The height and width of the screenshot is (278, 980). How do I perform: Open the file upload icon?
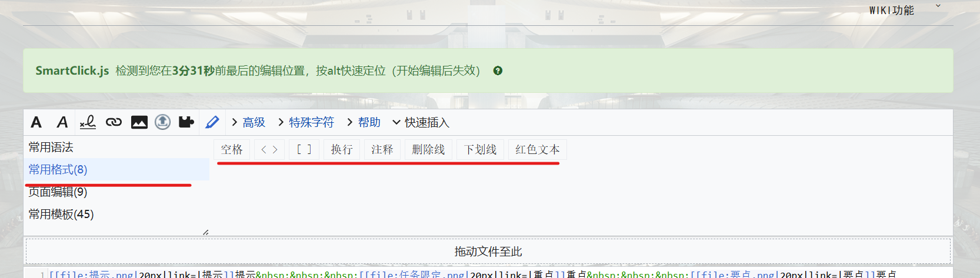(163, 122)
